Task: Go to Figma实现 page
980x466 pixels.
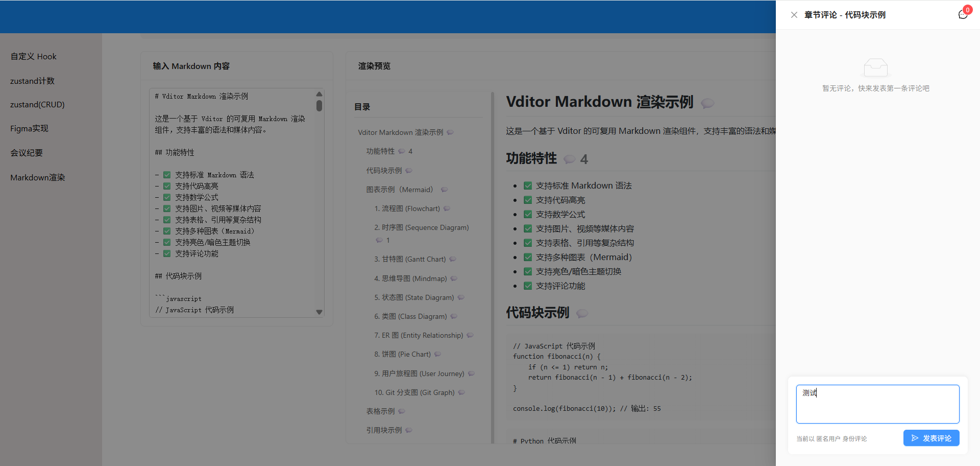Action: tap(29, 128)
